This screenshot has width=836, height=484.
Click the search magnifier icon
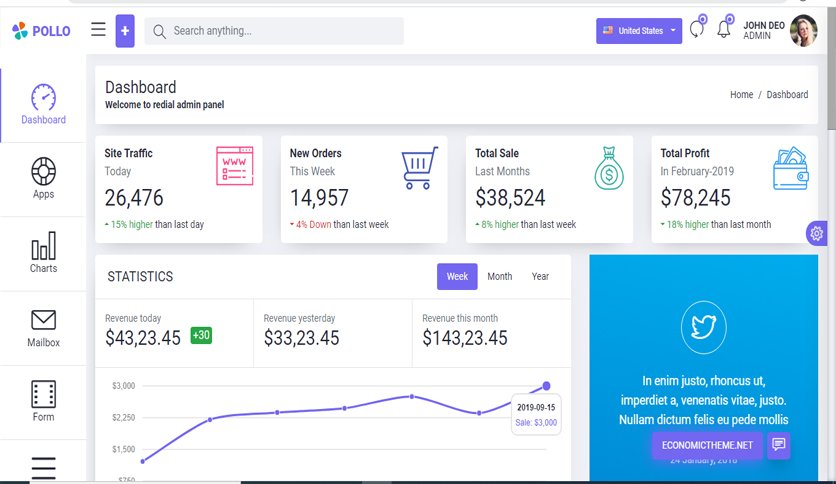[x=159, y=31]
